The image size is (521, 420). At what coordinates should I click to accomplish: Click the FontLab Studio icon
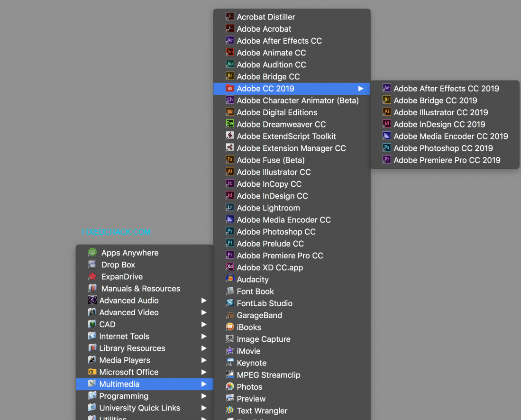[x=229, y=303]
